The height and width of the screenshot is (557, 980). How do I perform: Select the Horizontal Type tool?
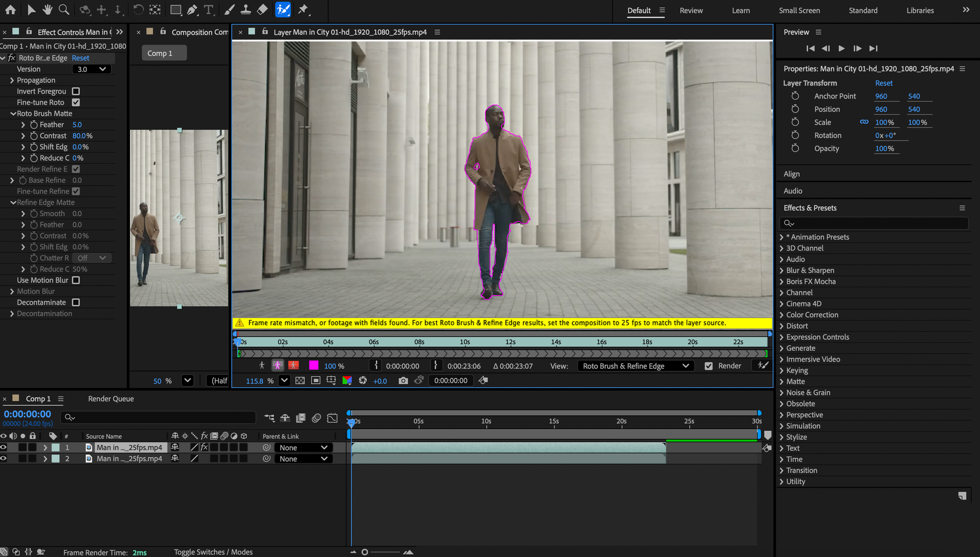pos(209,9)
